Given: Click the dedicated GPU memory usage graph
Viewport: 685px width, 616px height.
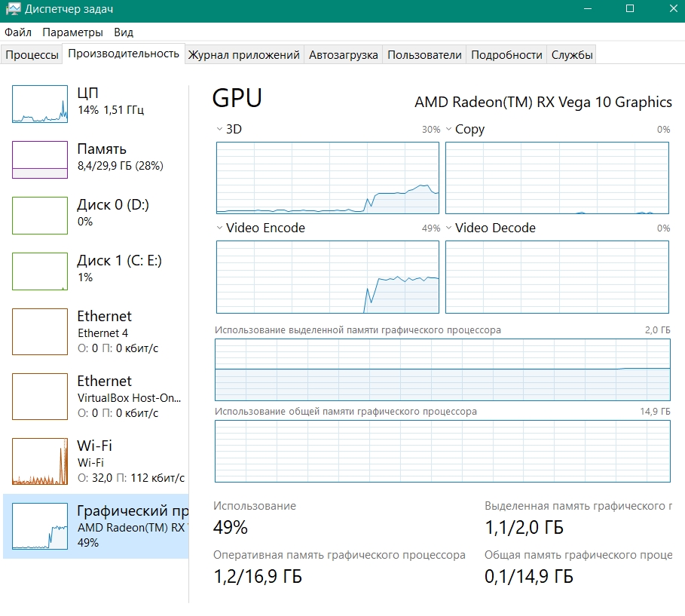Looking at the screenshot, I should click(x=442, y=370).
